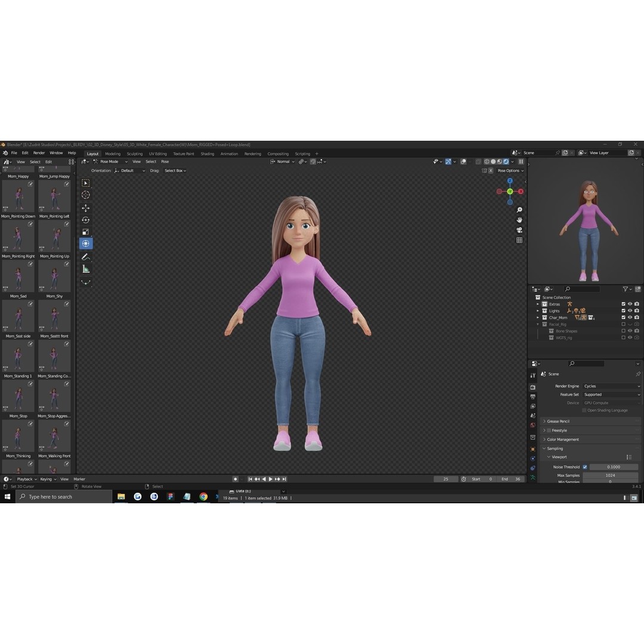644x644 pixels.
Task: Expand the Extras collection tree arrow
Action: click(538, 304)
